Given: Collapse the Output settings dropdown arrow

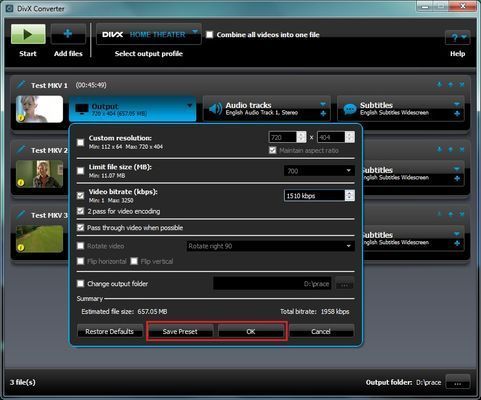Looking at the screenshot, I should coord(190,105).
